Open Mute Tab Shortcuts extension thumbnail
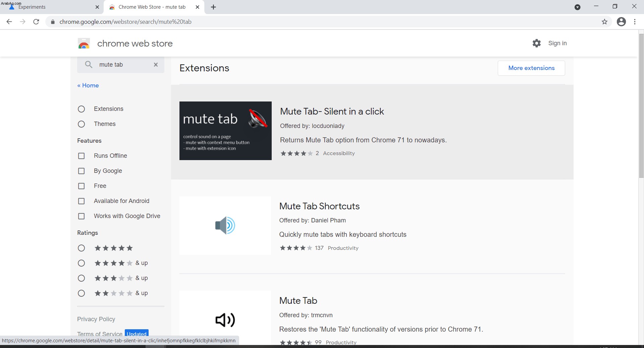The image size is (644, 348). 225,225
